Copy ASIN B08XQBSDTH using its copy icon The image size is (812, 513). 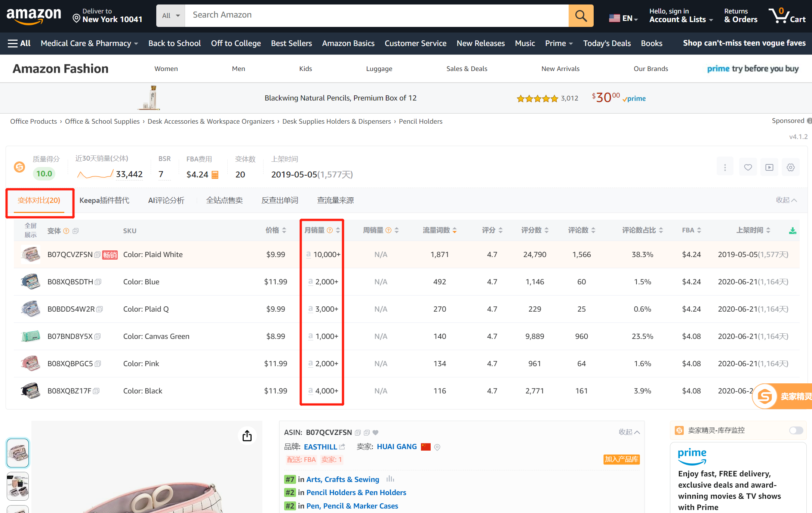(98, 282)
